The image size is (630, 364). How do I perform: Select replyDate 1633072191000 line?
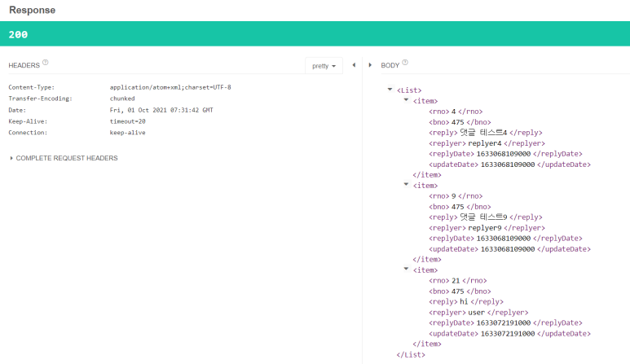[x=505, y=322]
